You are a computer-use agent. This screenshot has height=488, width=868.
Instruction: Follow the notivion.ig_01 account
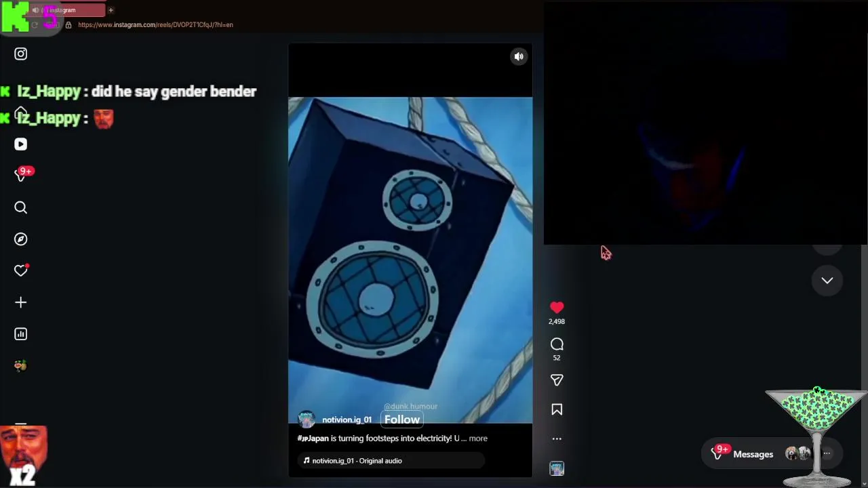(x=402, y=420)
